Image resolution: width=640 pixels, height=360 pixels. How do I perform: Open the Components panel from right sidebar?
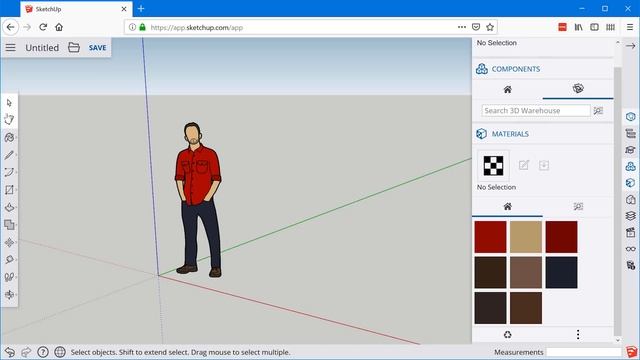click(x=631, y=166)
